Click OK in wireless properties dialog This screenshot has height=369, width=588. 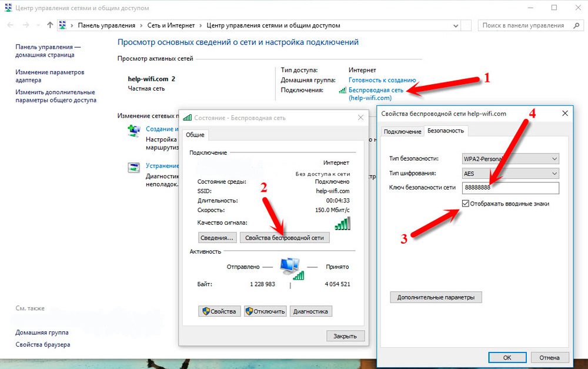tap(507, 357)
